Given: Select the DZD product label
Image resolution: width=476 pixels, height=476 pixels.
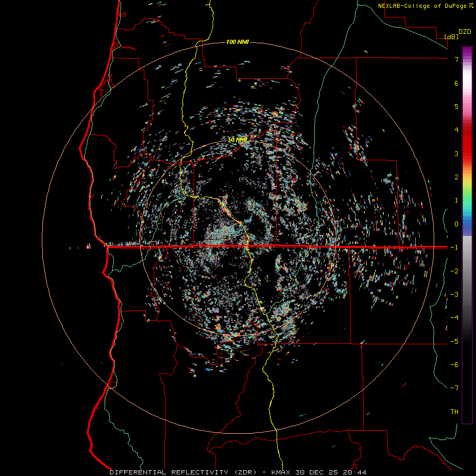Looking at the screenshot, I should [x=465, y=32].
